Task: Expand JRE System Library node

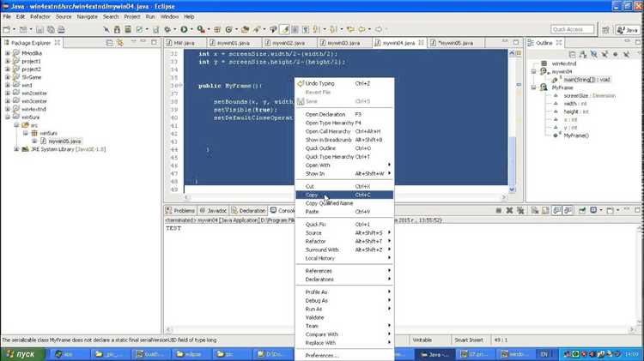Action: (x=16, y=149)
